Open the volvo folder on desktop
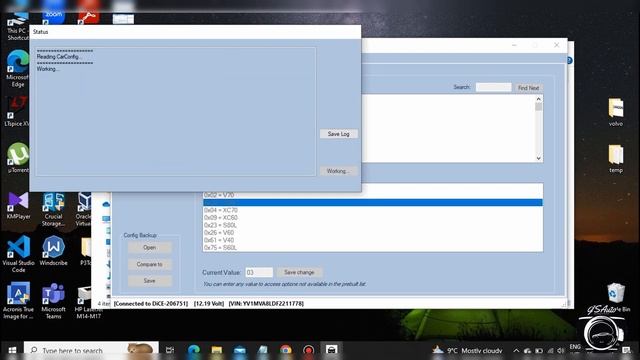The image size is (640, 360). click(616, 113)
